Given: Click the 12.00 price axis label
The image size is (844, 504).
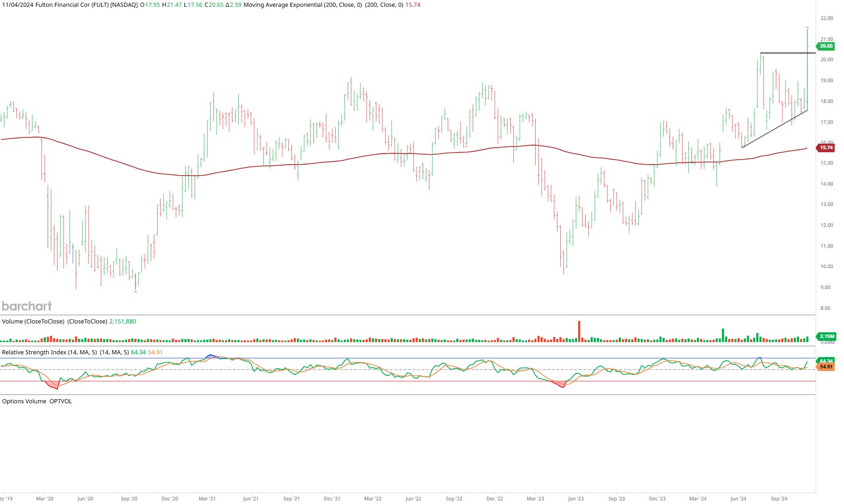Looking at the screenshot, I should click(x=827, y=225).
